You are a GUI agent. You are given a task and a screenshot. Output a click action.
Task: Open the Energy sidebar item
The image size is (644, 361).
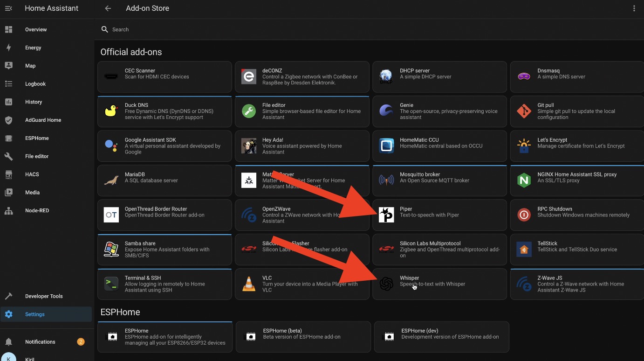click(47, 48)
